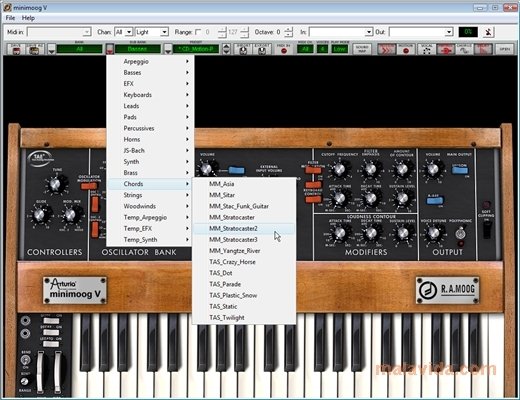Flip the Soft Clipping black switch
The width and height of the screenshot is (520, 400).
[x=487, y=230]
